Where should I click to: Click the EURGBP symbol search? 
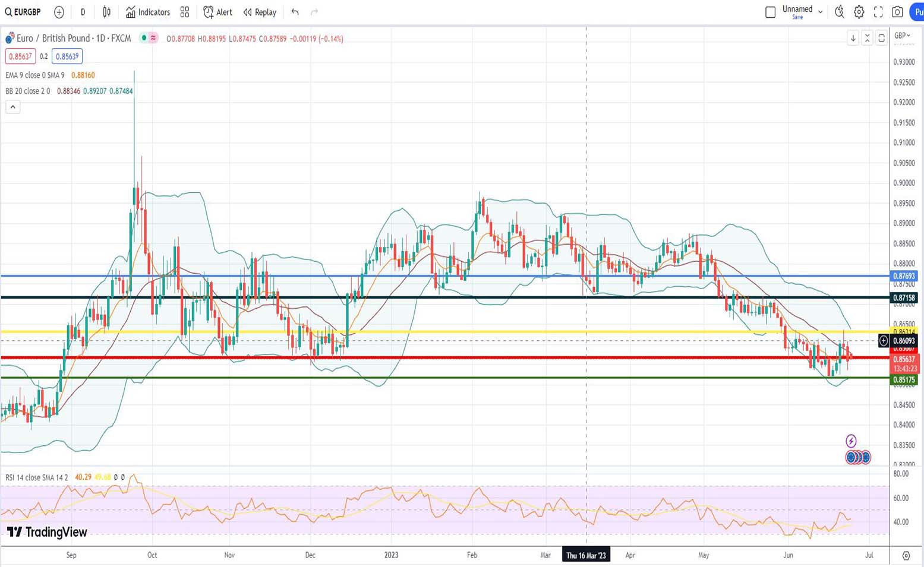pyautogui.click(x=23, y=12)
